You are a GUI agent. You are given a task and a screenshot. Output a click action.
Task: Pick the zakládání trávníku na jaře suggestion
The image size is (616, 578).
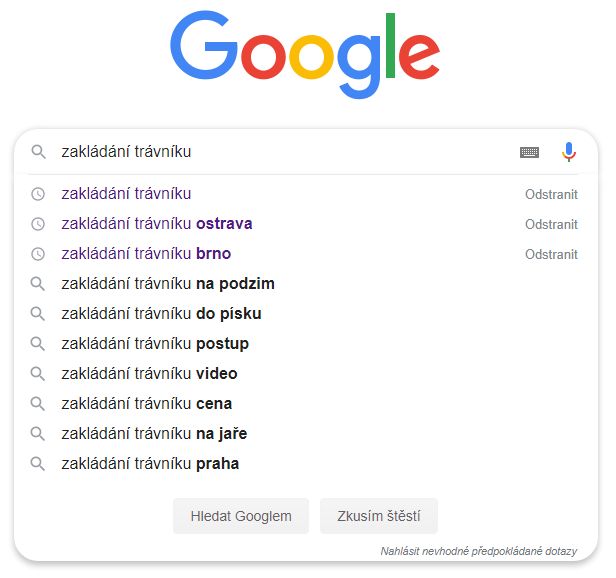point(154,434)
